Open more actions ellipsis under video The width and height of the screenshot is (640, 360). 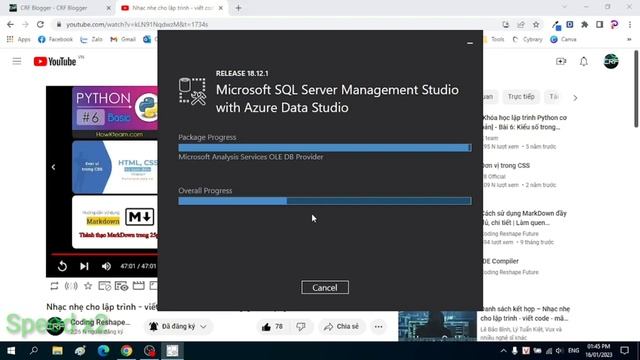(378, 327)
